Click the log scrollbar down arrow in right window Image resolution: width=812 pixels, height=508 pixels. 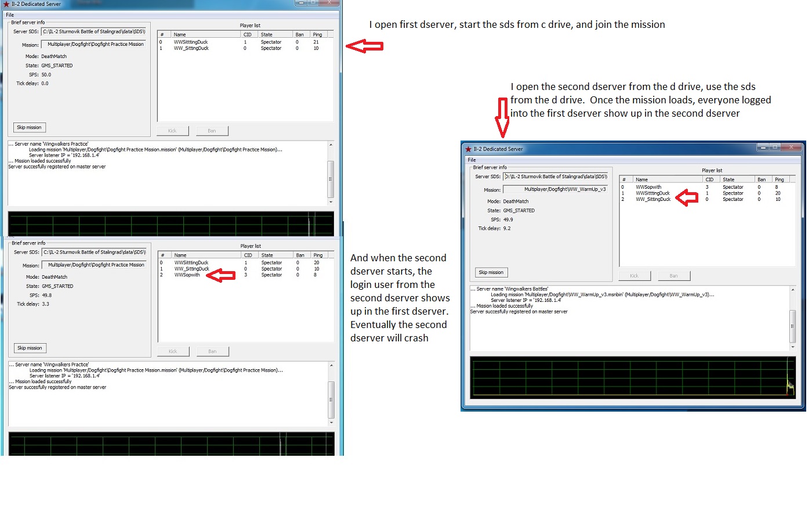pos(793,347)
